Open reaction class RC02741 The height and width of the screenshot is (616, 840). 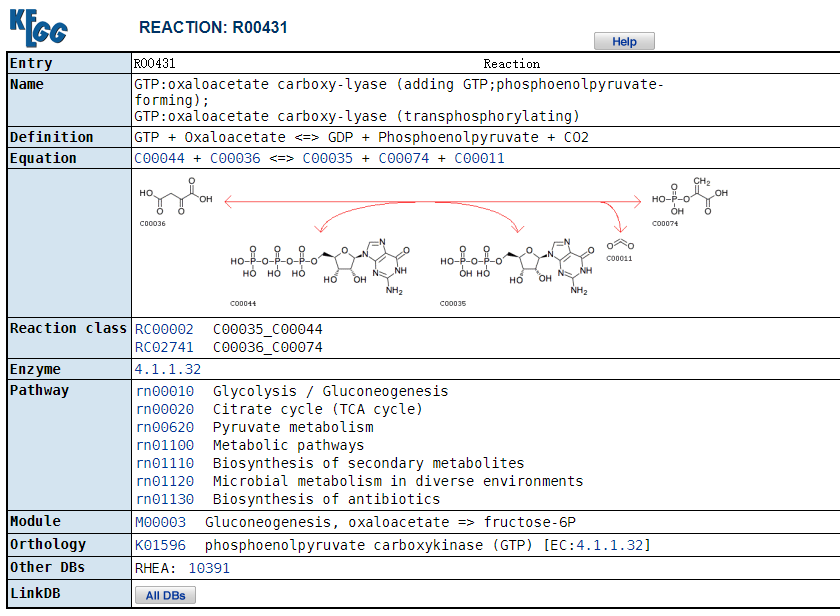164,348
